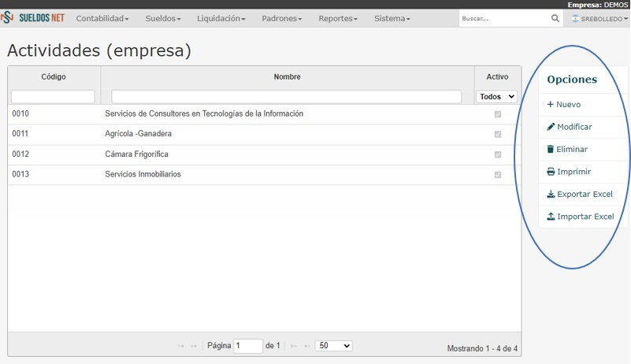The width and height of the screenshot is (631, 364).
Task: Click the page number field
Action: coord(248,346)
